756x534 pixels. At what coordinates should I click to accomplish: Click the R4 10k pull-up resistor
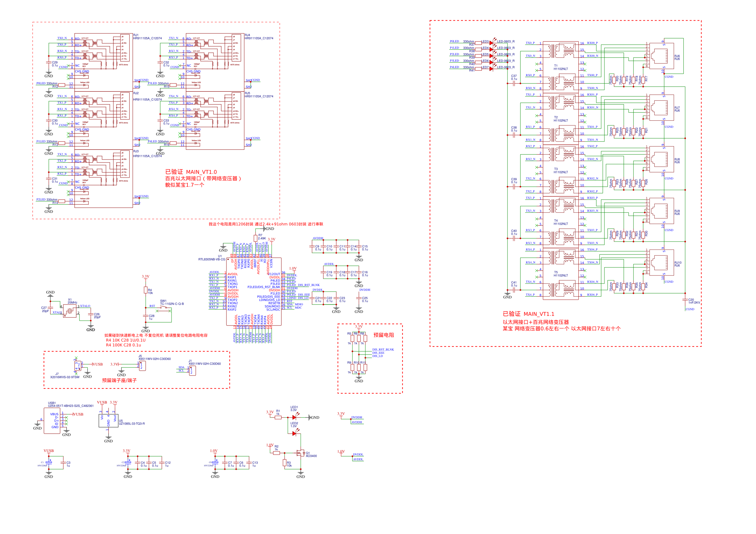[x=145, y=290]
